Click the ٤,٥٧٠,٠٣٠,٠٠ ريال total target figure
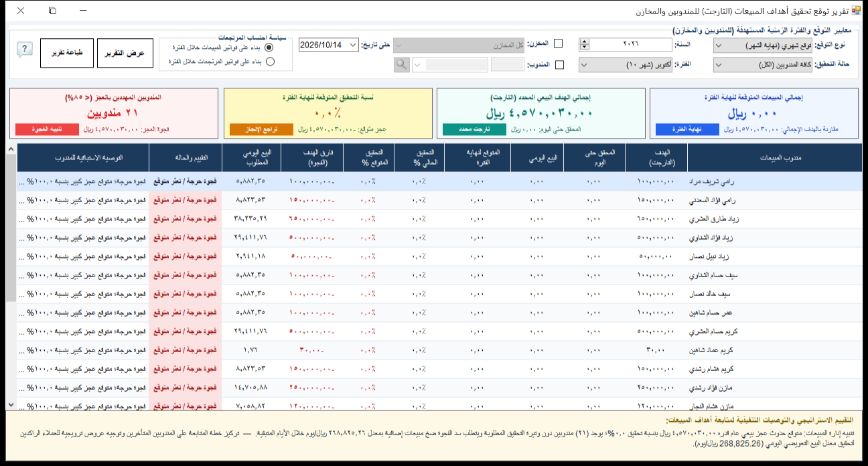This screenshot has height=466, width=868. click(540, 113)
